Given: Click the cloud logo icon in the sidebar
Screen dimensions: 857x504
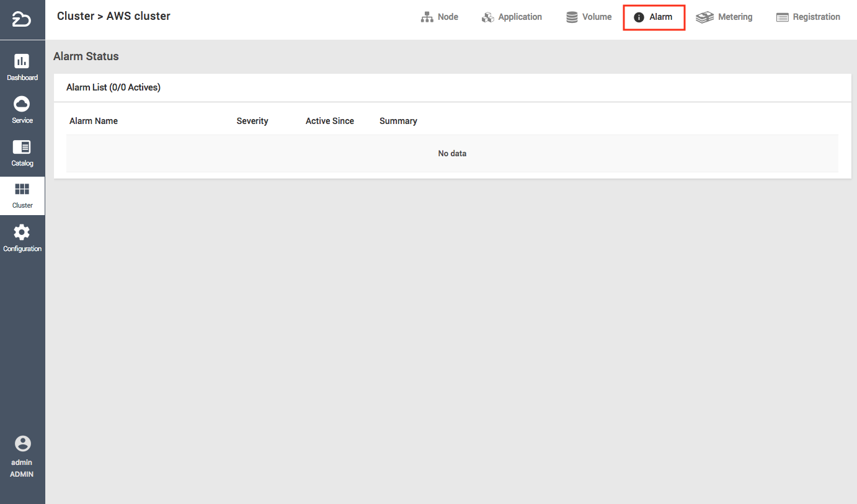Looking at the screenshot, I should [22, 20].
